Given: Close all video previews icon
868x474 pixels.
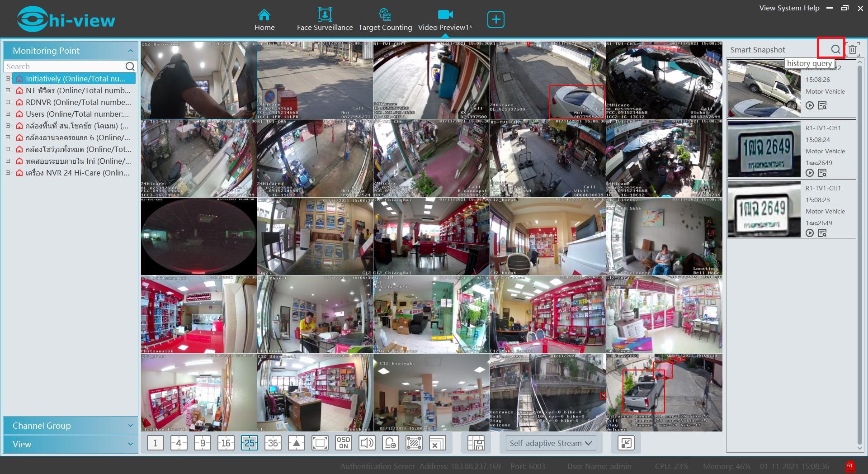Looking at the screenshot, I should click(437, 443).
